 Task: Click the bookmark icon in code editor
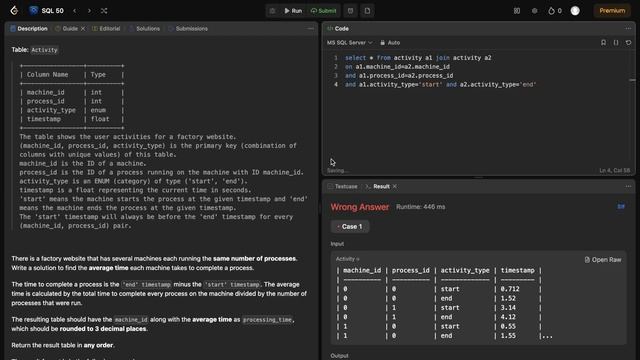[603, 42]
